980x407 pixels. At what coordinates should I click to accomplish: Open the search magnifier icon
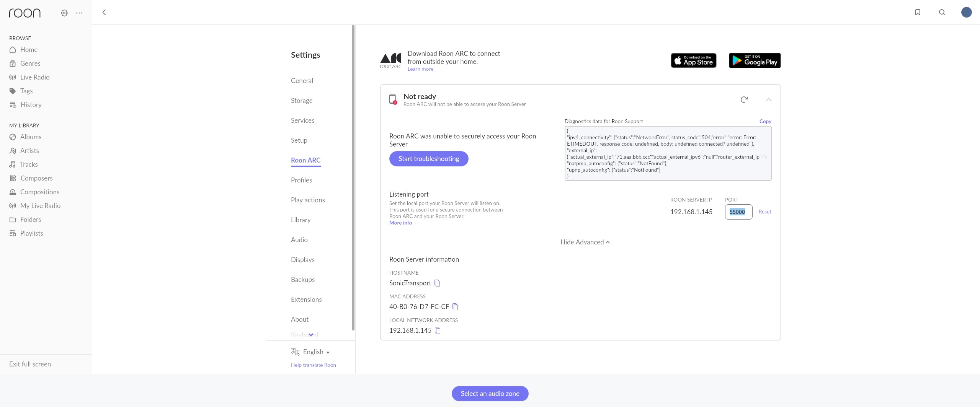pos(942,13)
